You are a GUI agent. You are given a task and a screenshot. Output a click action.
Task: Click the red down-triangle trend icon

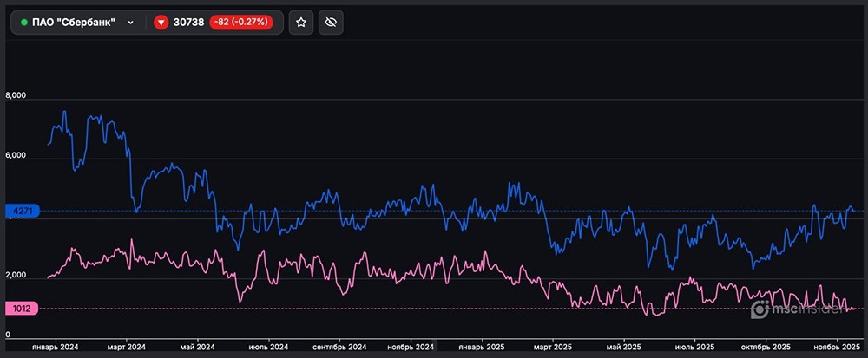coord(161,23)
